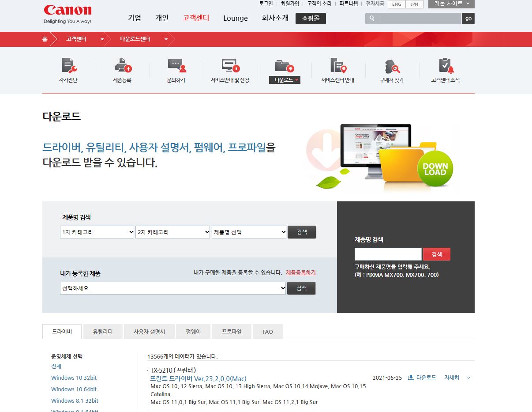Viewport: 532px width, 412px height.
Task: Switch to the 펌웨어 tab
Action: (193, 332)
